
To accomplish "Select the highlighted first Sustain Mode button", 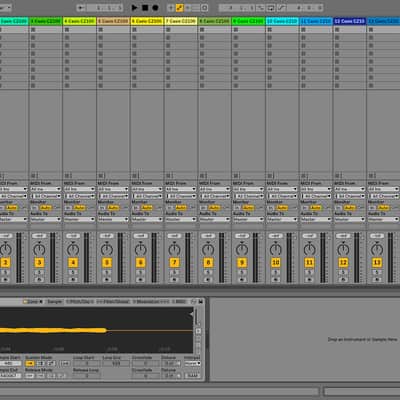I will pyautogui.click(x=30, y=364).
